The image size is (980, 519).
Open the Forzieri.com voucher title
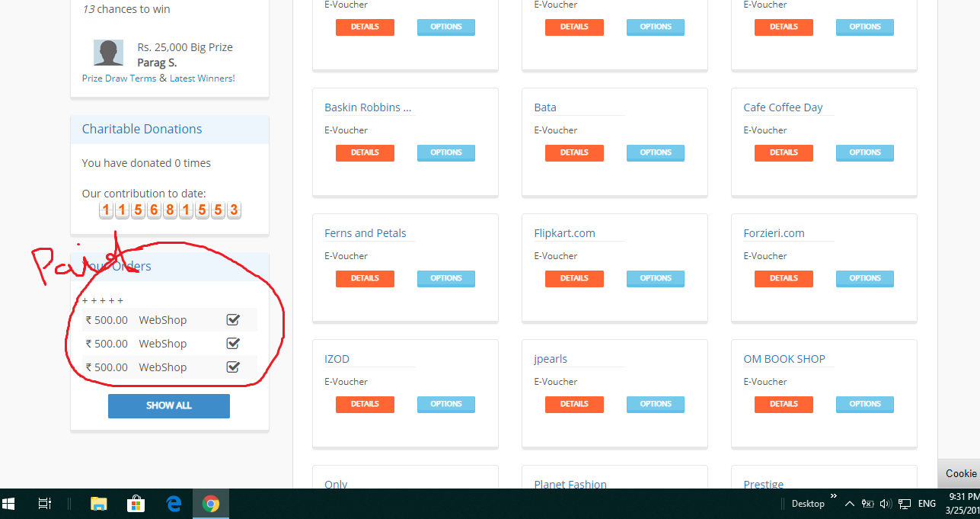tap(774, 233)
